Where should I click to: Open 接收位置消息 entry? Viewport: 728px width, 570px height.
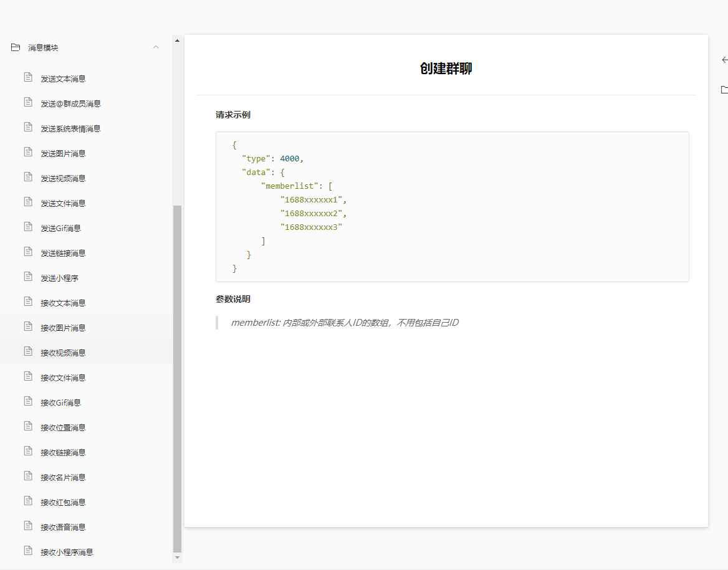point(63,428)
